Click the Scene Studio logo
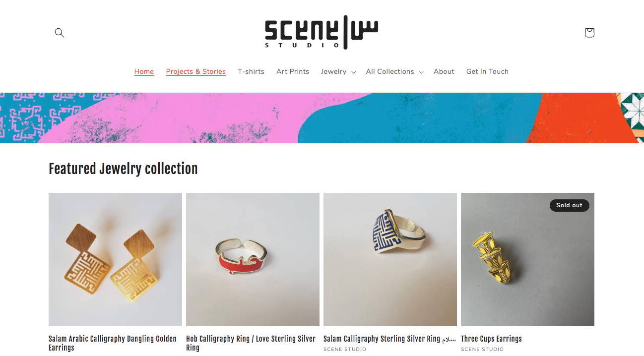The width and height of the screenshot is (644, 356). tap(322, 32)
